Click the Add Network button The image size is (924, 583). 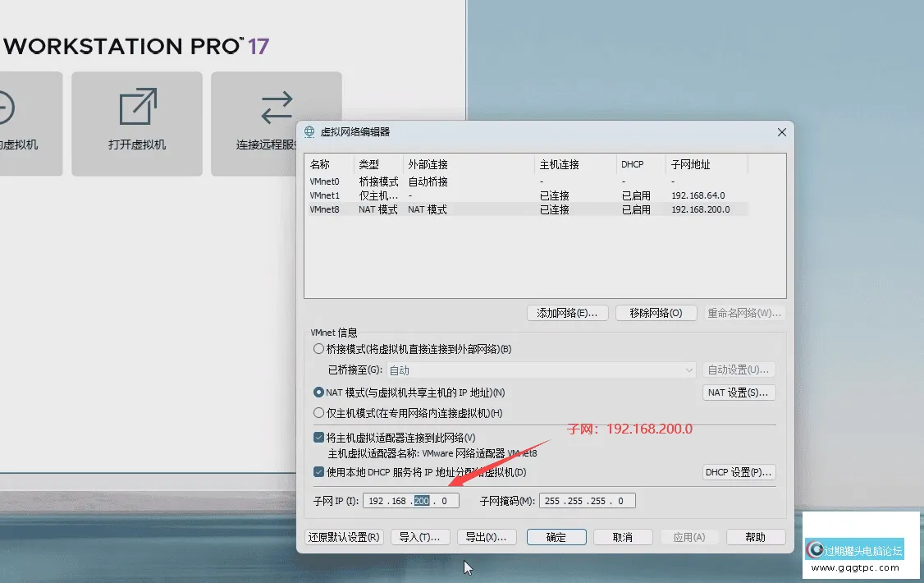(x=567, y=313)
